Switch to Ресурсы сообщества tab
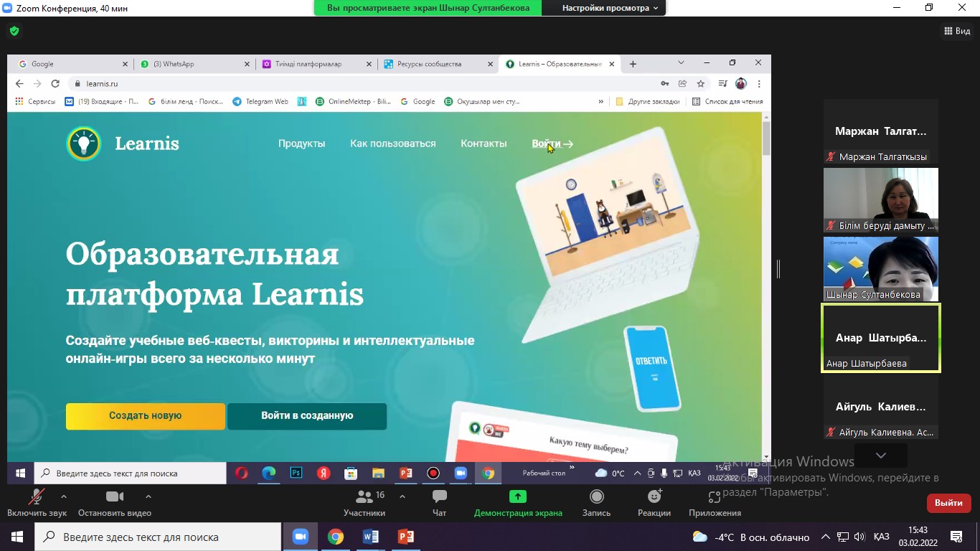This screenshot has height=551, width=980. [x=438, y=64]
